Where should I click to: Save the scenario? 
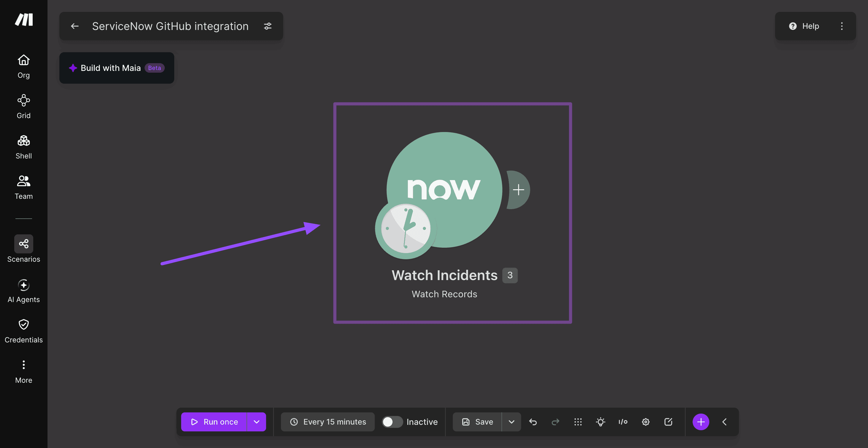[x=477, y=422]
